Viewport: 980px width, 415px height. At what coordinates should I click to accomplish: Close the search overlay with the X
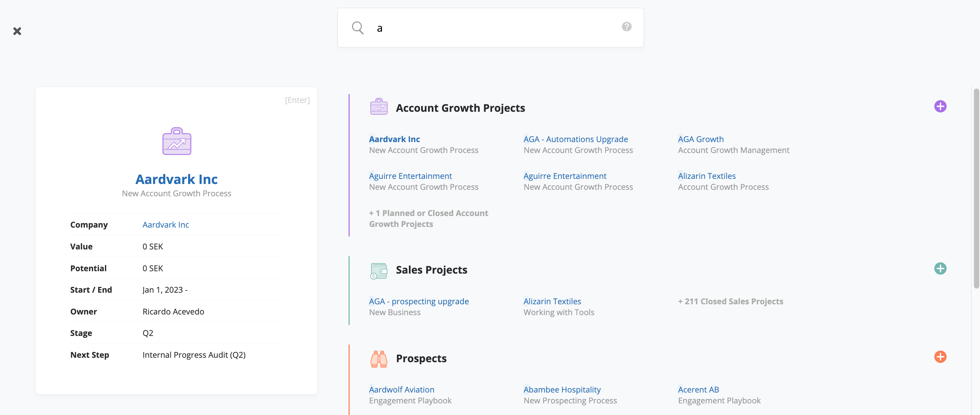coord(17,31)
